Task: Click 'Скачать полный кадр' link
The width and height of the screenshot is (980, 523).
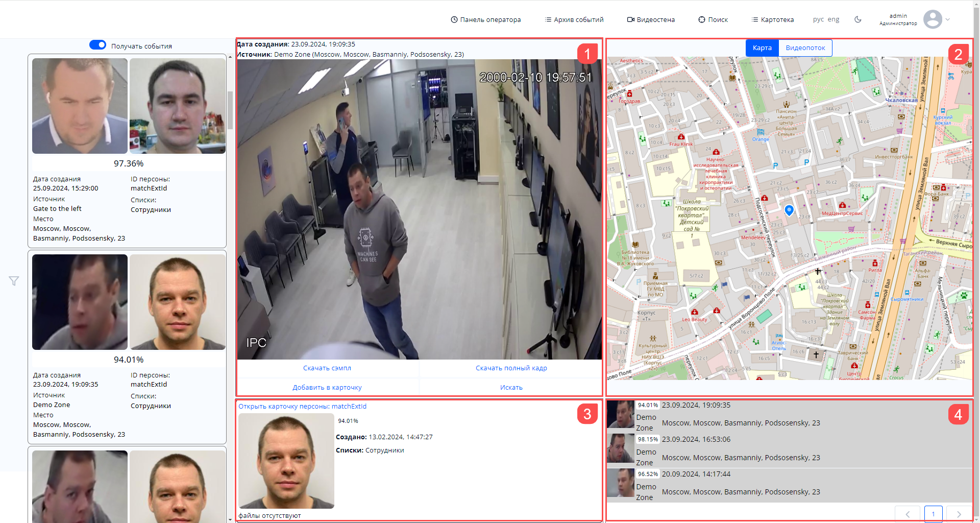Action: point(511,368)
